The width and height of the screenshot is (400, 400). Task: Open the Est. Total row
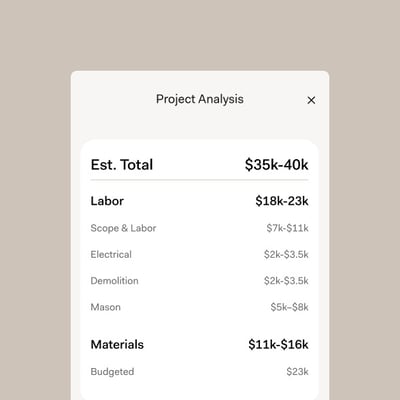tap(199, 165)
